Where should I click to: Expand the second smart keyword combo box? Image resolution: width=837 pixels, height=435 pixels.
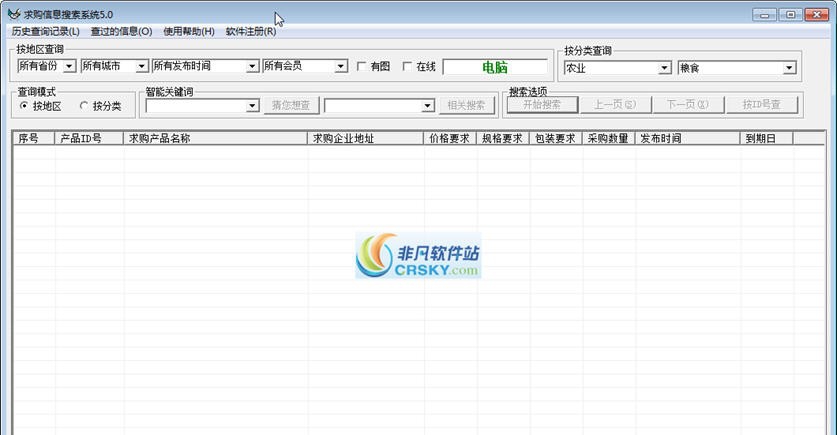click(x=428, y=106)
